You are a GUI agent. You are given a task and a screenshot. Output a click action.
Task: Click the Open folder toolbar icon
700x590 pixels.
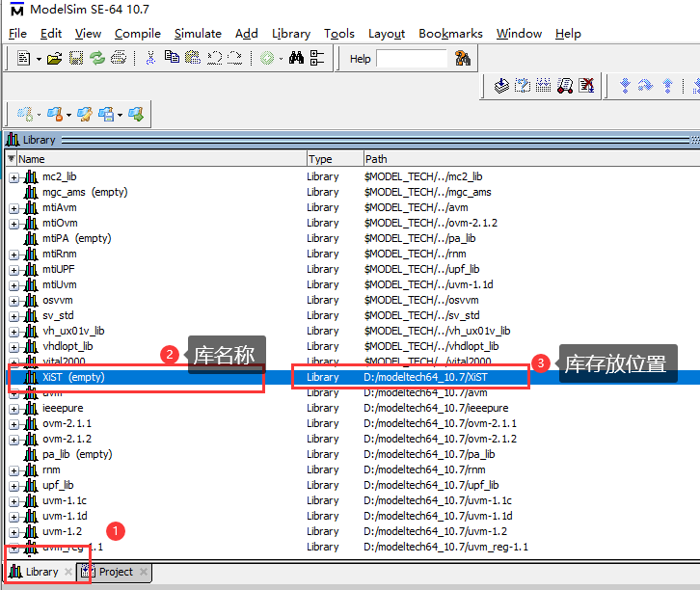point(54,58)
